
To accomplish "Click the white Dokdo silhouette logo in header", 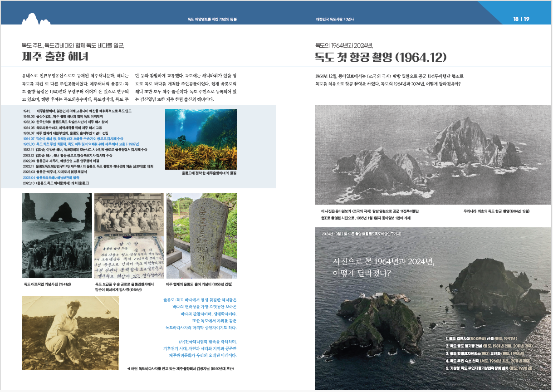I will [x=36, y=18].
